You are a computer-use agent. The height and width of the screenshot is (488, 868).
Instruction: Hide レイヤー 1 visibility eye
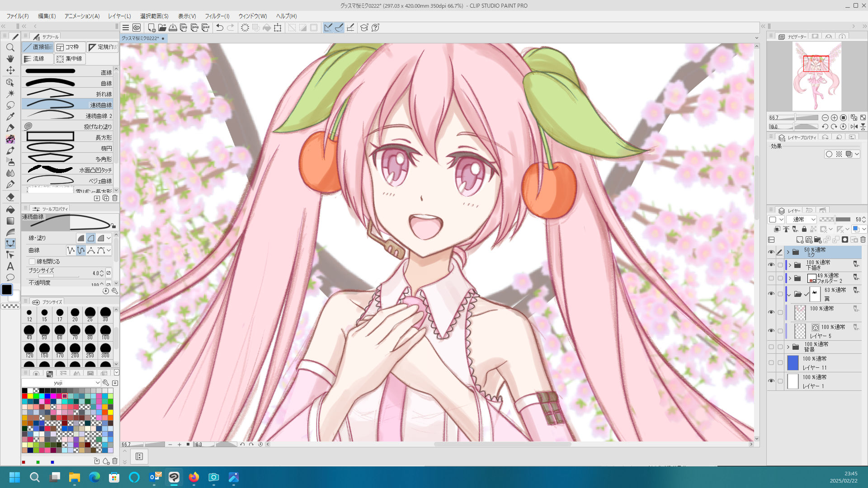tap(771, 381)
